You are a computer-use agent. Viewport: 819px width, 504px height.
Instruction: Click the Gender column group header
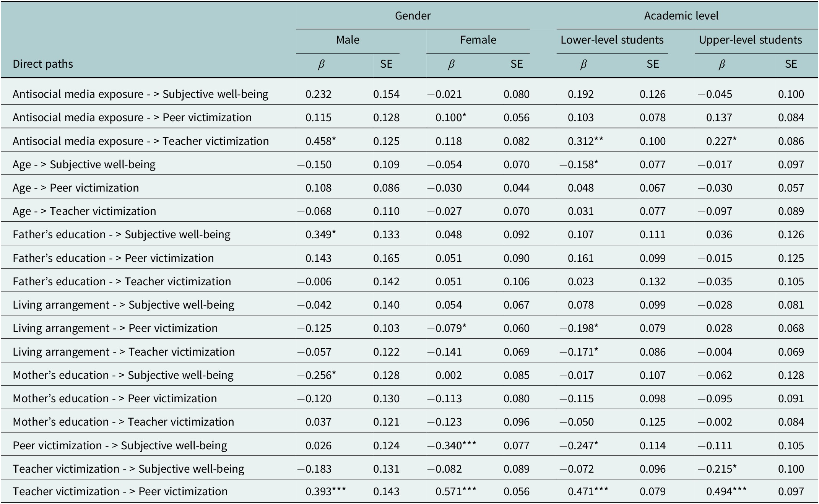[413, 16]
